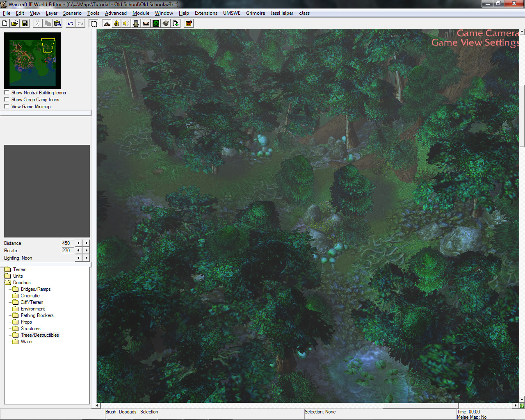Toggle Show Creep Camp Icons checkbox
Screen dimensions: 525x420
(7, 100)
